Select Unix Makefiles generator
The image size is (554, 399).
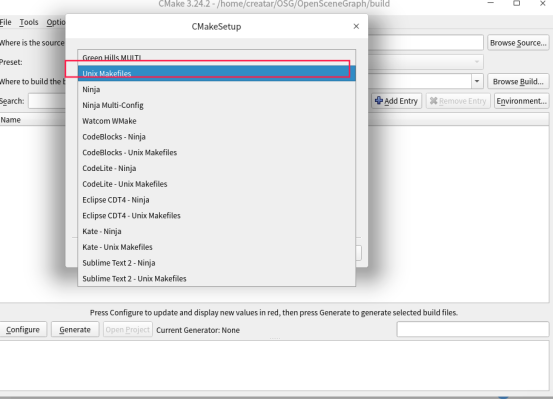[x=217, y=74]
